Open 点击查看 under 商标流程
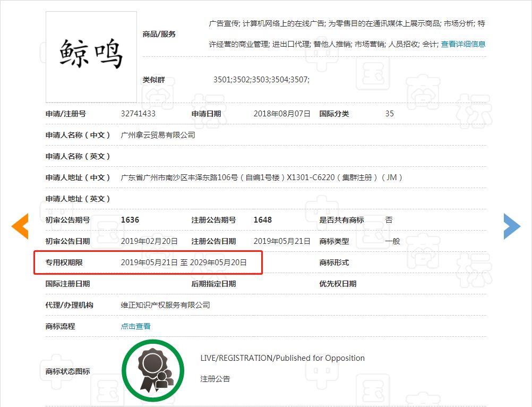The height and width of the screenshot is (407, 532). (x=134, y=326)
